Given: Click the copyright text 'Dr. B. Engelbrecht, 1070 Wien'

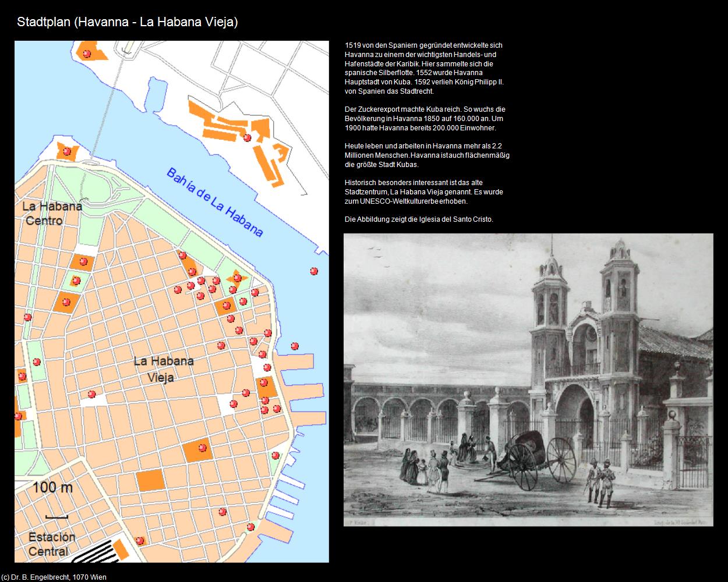Looking at the screenshot, I should click(58, 577).
